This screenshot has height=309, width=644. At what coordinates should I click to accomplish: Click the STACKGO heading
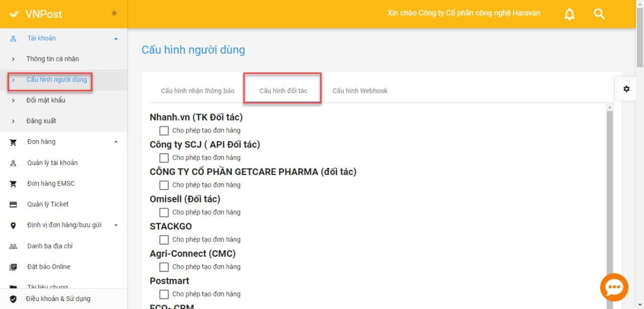click(171, 227)
